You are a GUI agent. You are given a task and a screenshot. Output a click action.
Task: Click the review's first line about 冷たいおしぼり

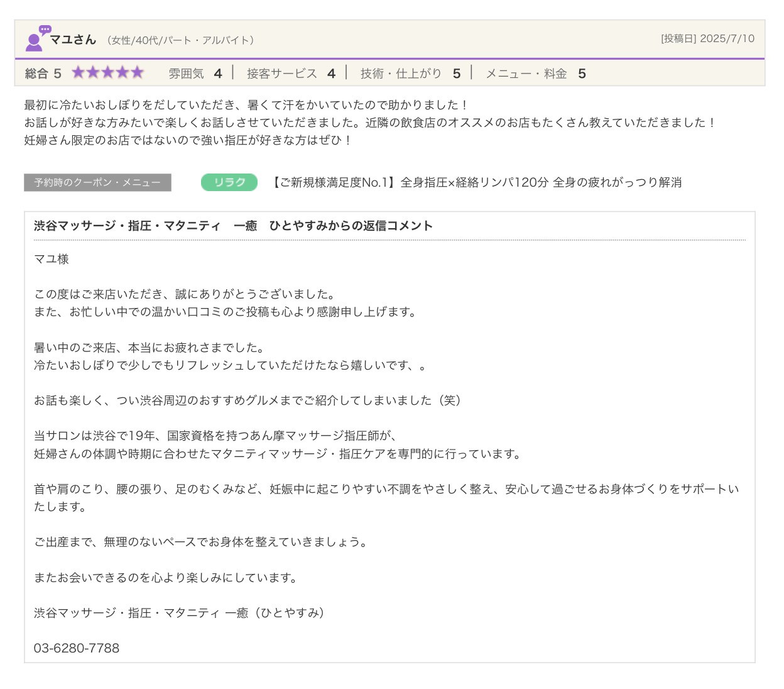pos(245,105)
